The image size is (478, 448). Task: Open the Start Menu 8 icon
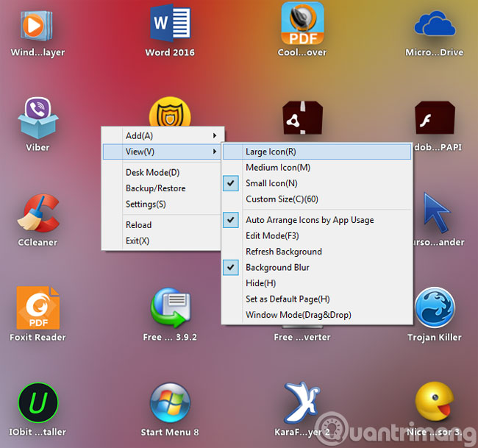[x=170, y=402]
